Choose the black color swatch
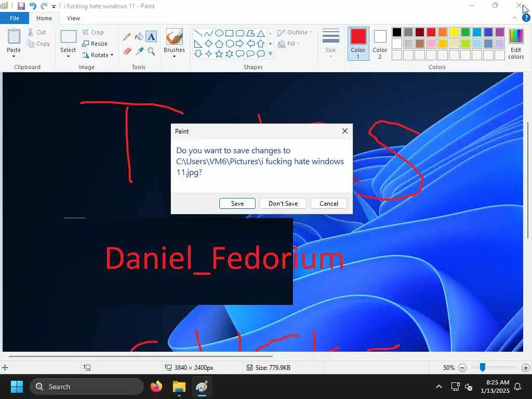The width and height of the screenshot is (532, 399). coord(396,32)
